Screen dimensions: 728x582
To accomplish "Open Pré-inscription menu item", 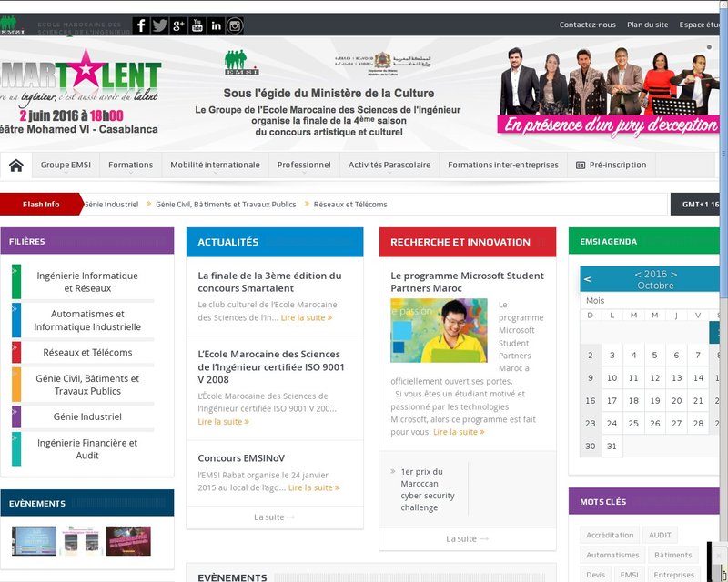I will click(612, 165).
